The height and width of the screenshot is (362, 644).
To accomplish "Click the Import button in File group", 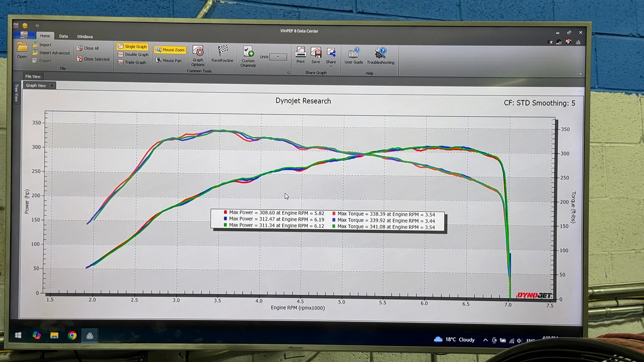I will point(42,45).
